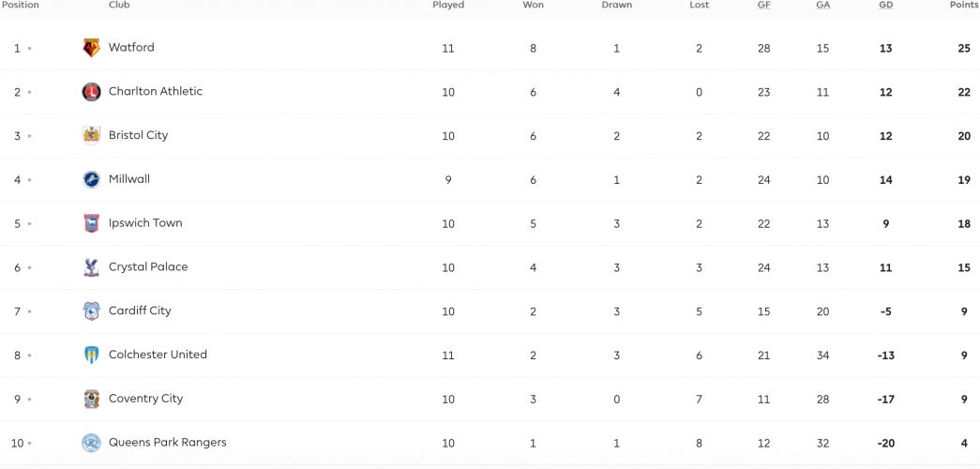This screenshot has width=980, height=469.
Task: Click the GF column header abbreviation
Action: click(763, 5)
